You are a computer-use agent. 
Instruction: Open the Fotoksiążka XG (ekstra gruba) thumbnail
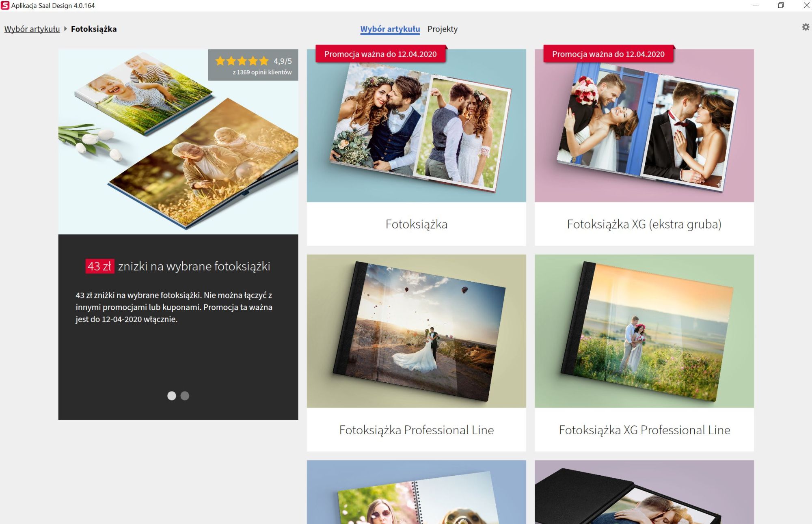click(644, 126)
